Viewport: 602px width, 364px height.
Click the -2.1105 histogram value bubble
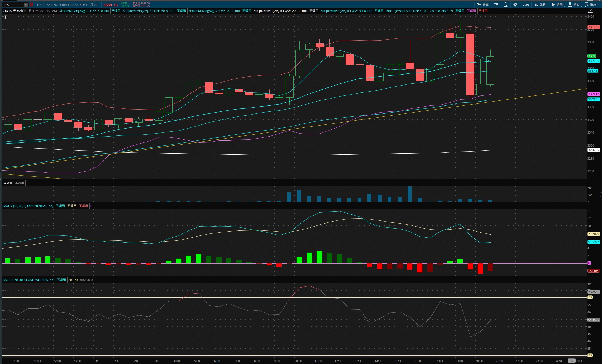593,271
